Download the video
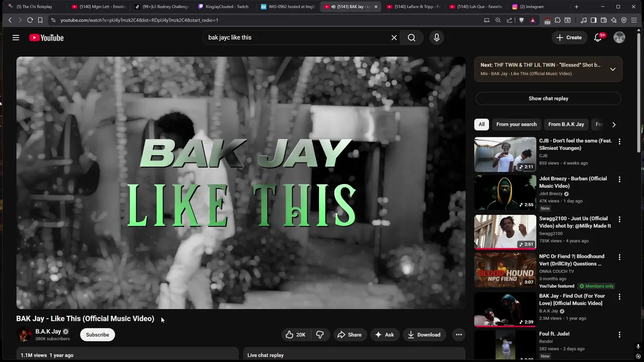The height and width of the screenshot is (362, 644). pos(424,335)
